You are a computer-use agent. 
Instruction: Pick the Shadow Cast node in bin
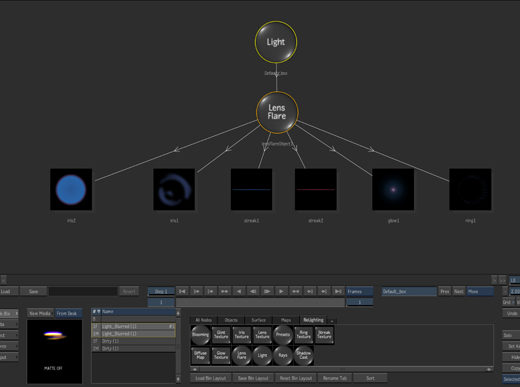tap(303, 355)
